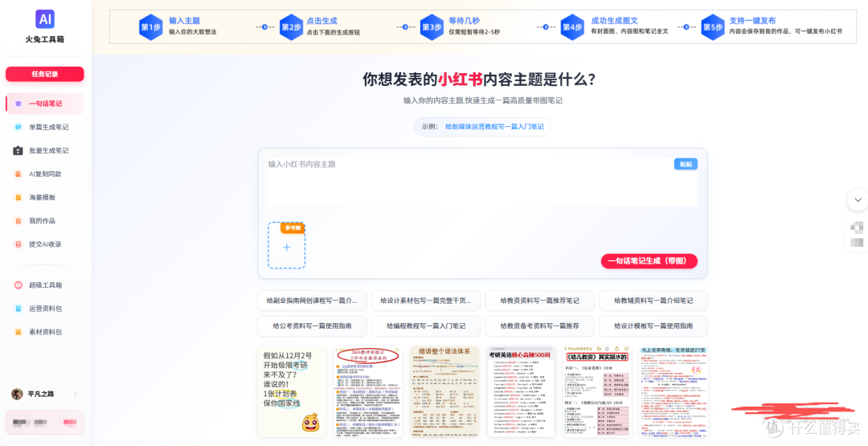Viewport: 868px width, 446px height.
Task: Click the 成功生成图文 step title
Action: [614, 21]
